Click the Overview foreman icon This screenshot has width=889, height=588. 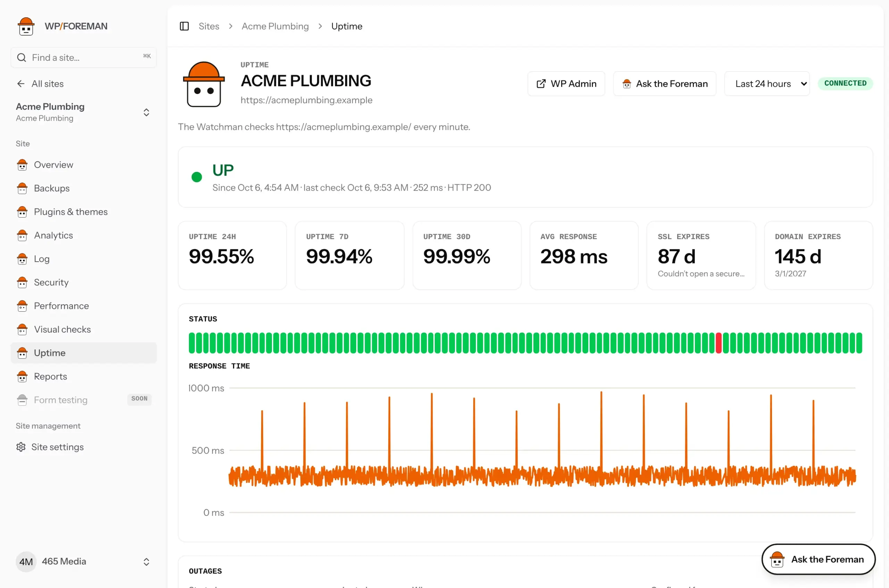pos(22,165)
